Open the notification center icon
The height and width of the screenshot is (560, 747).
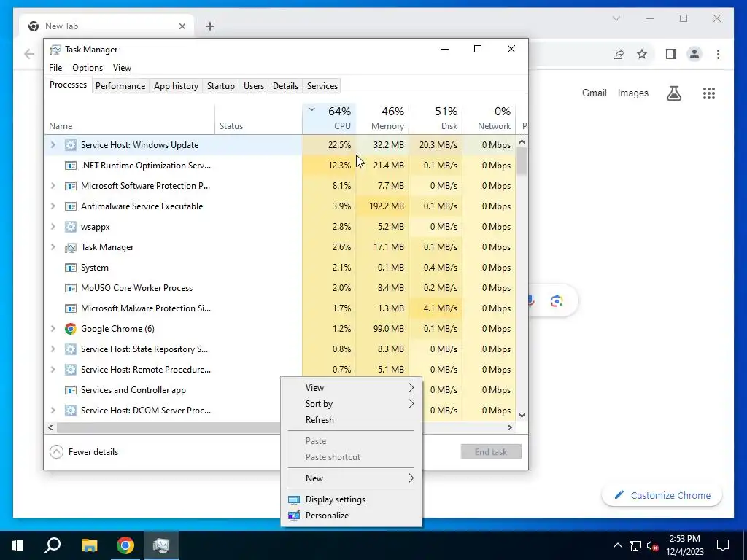[x=723, y=545]
